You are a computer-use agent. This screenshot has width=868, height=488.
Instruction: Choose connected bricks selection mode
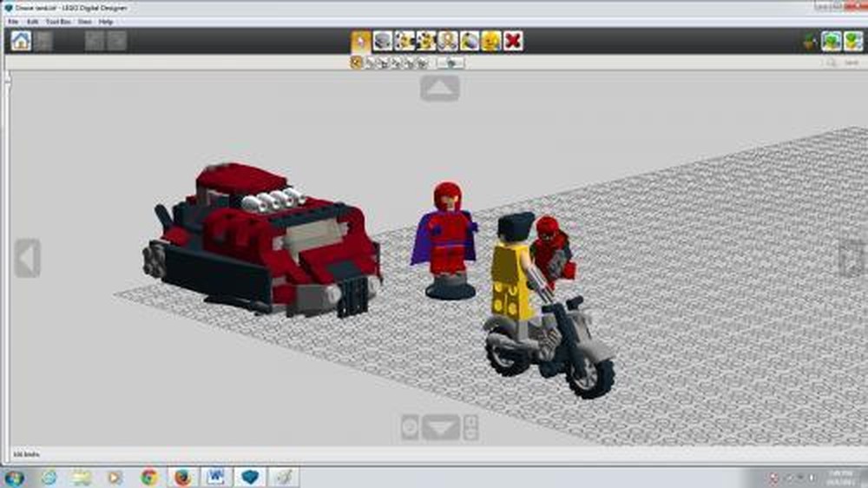pos(383,63)
